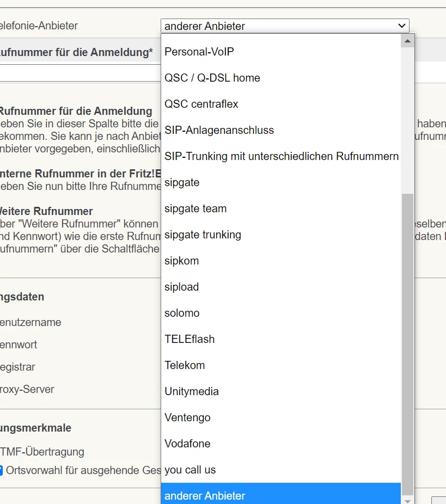Choose sipgate trunking option

pos(281,235)
